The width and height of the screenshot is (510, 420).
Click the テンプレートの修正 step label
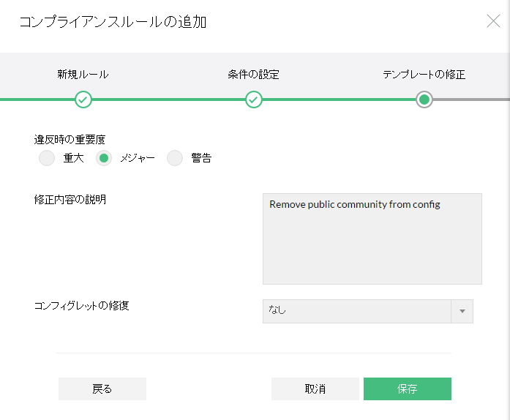[x=424, y=75]
